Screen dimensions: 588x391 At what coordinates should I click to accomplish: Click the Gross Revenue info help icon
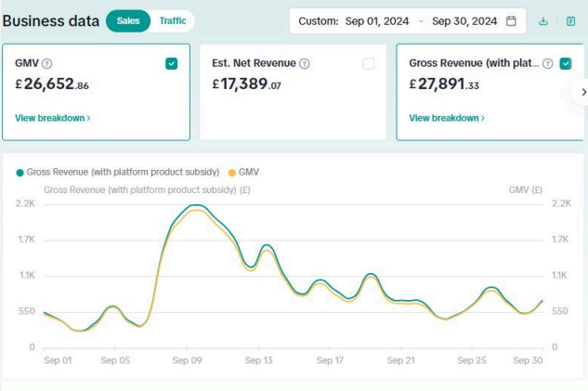[x=548, y=64]
